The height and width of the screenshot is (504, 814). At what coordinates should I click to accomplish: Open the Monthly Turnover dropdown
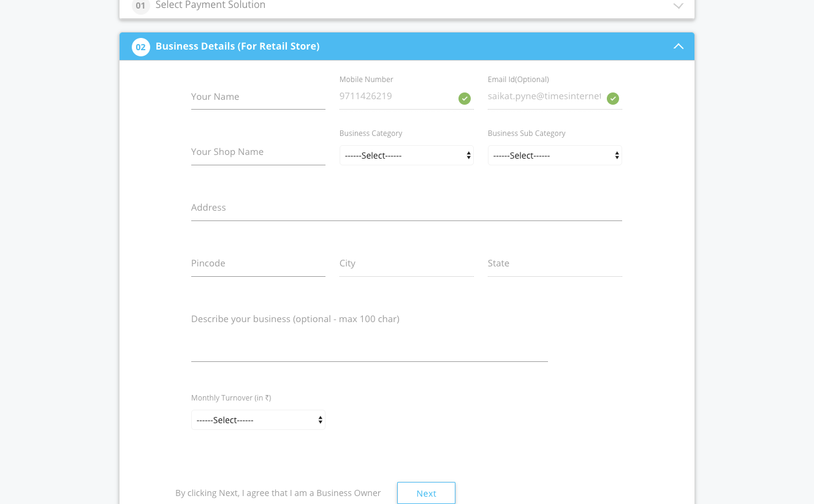(x=258, y=420)
